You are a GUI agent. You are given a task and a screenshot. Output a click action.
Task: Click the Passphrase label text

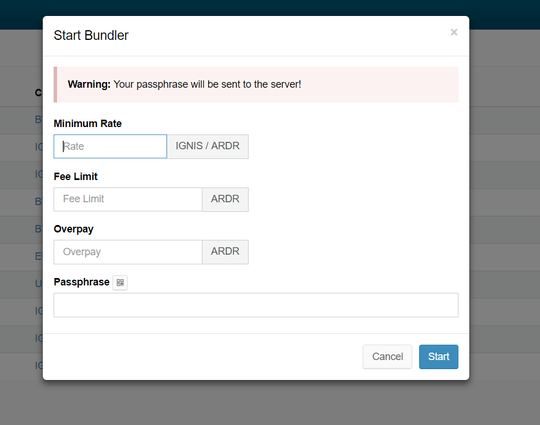81,282
